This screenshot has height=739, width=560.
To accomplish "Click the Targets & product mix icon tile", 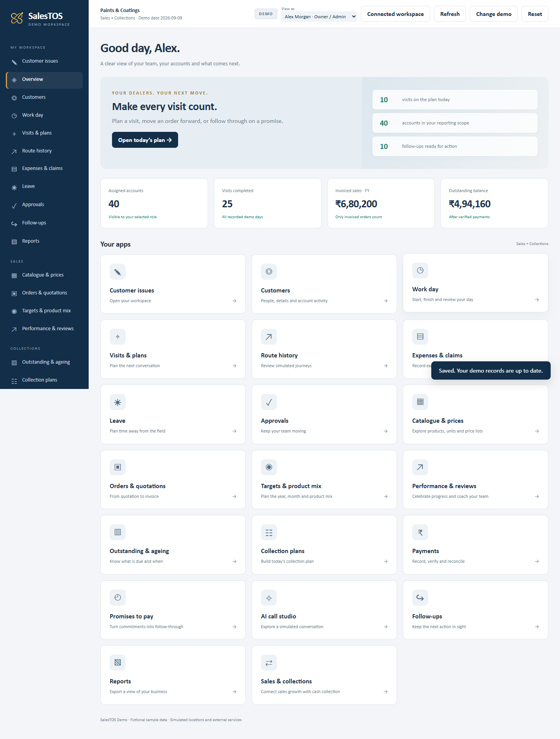I will (269, 467).
